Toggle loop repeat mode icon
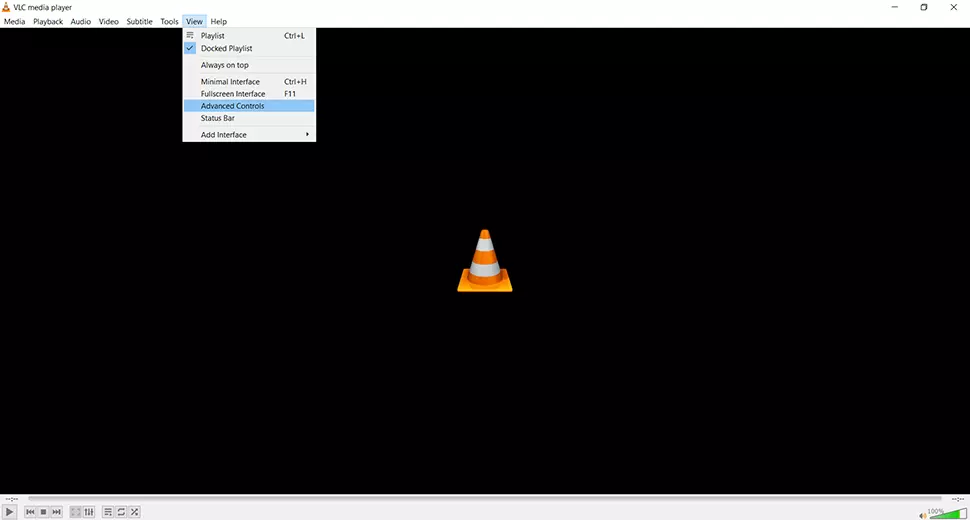 (121, 512)
